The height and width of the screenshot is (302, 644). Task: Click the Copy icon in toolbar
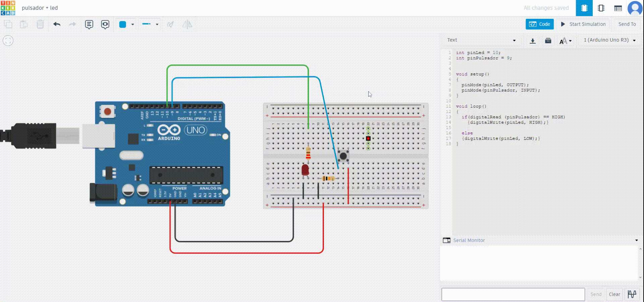click(8, 24)
